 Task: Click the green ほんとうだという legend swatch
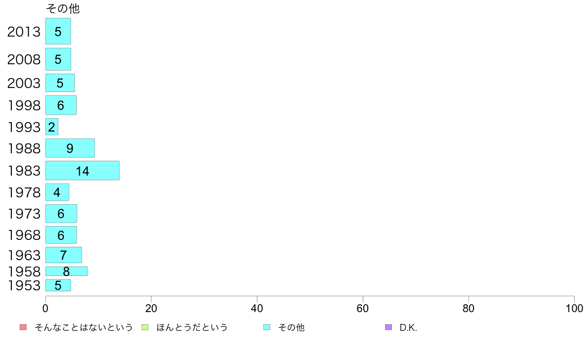pos(145,327)
